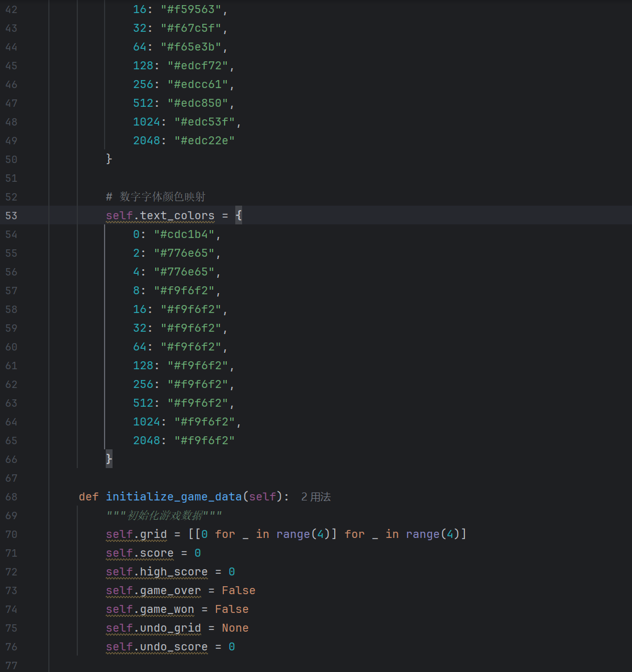
Task: Click the "#f65e3b" color string
Action: (191, 47)
